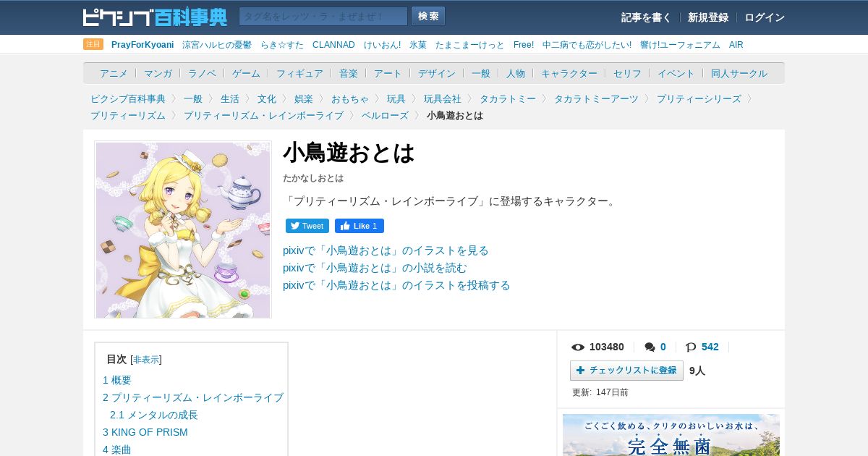Open the 氷菓 trending tag
868x456 pixels.
418,45
